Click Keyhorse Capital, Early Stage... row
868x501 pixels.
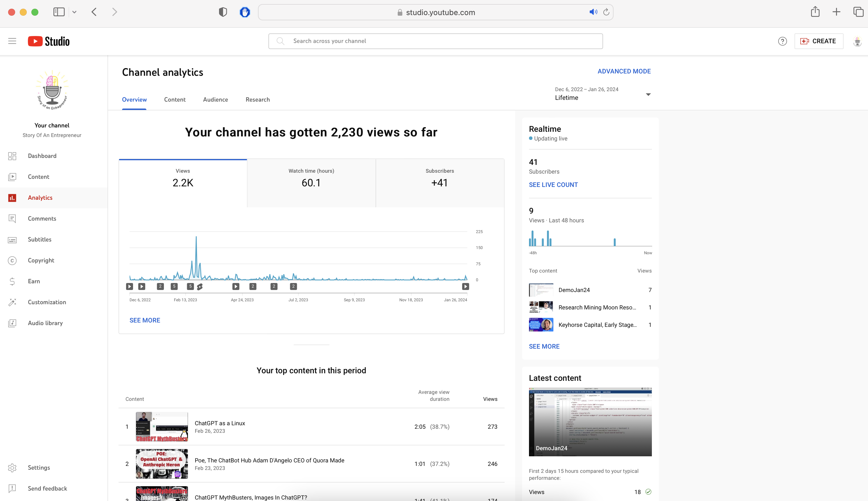click(x=590, y=325)
